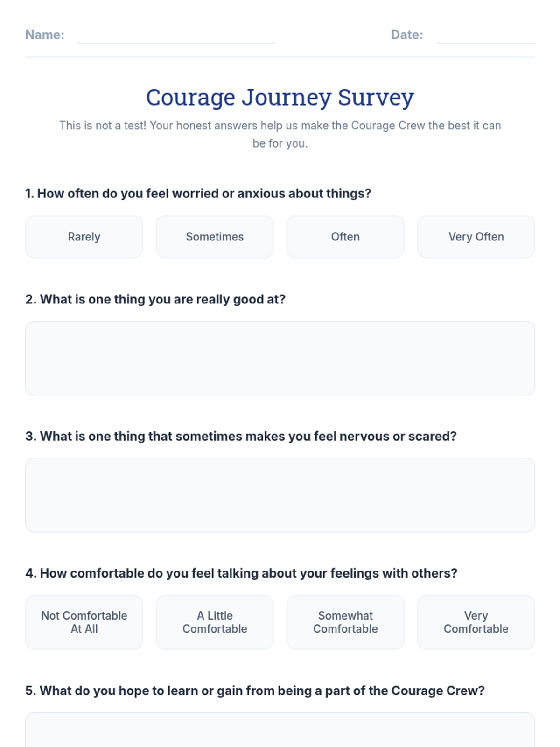Click the Date input line
This screenshot has height=747, width=560.
[485, 35]
